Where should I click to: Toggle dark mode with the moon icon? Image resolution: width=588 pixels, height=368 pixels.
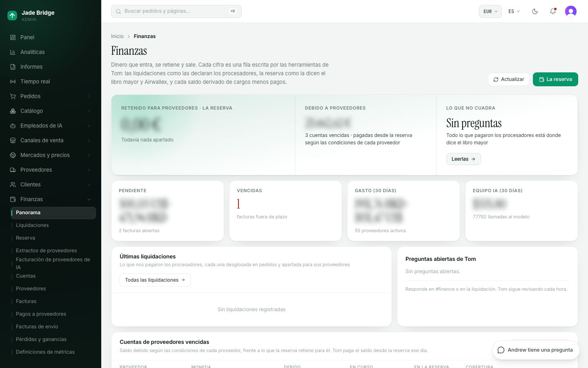pyautogui.click(x=535, y=11)
